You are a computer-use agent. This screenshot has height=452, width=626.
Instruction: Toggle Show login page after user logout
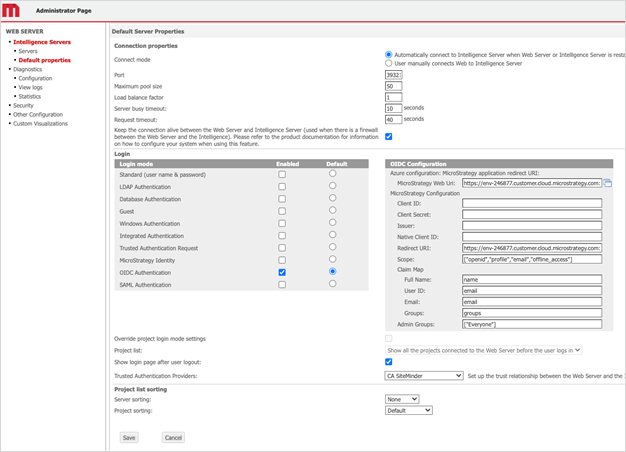[389, 362]
